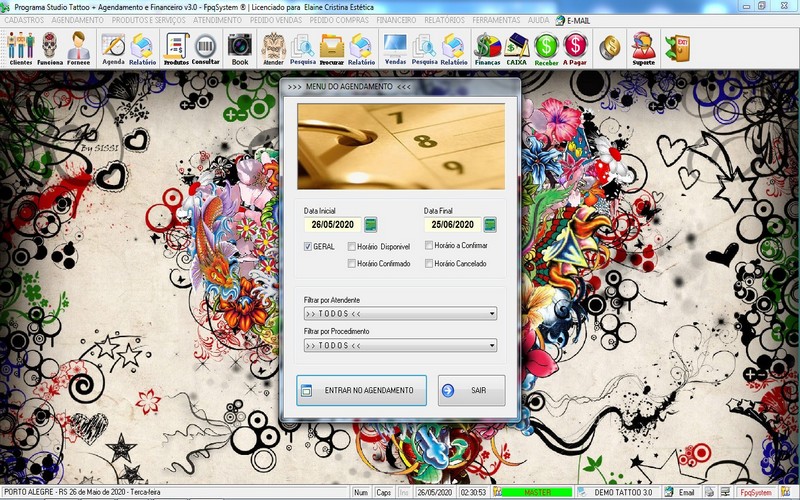Open the RELATÓRIOS menu

tap(444, 20)
